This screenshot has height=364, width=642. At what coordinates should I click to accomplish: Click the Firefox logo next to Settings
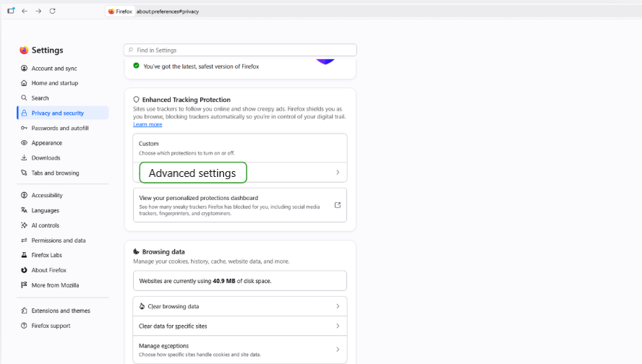click(24, 50)
